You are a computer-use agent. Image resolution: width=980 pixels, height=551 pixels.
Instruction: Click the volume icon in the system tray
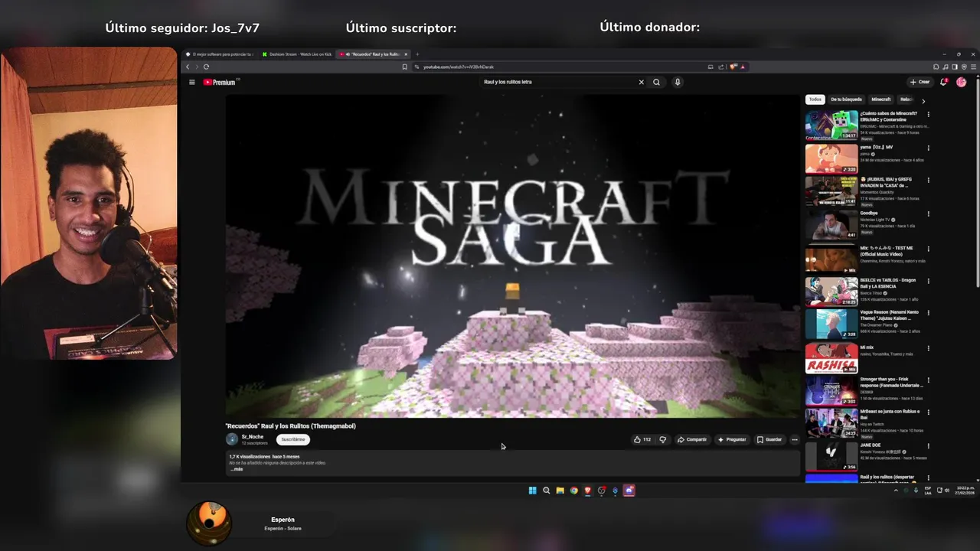947,491
